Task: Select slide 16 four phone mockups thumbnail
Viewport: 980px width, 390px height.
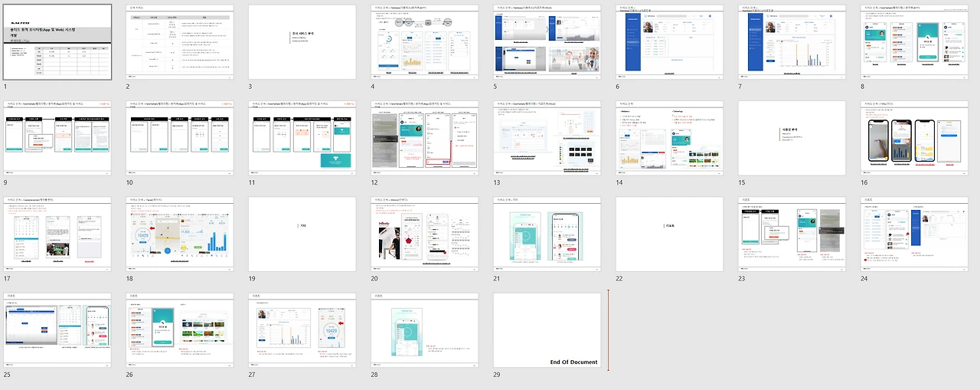Action: click(914, 138)
